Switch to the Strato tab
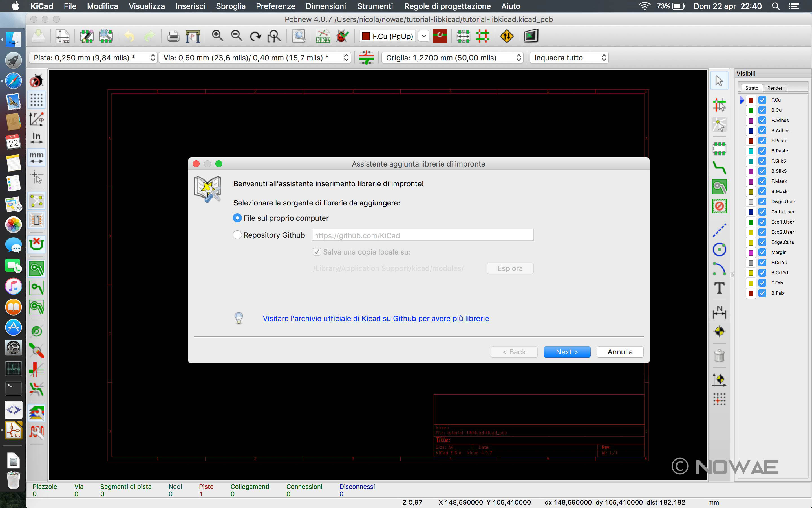 click(752, 88)
